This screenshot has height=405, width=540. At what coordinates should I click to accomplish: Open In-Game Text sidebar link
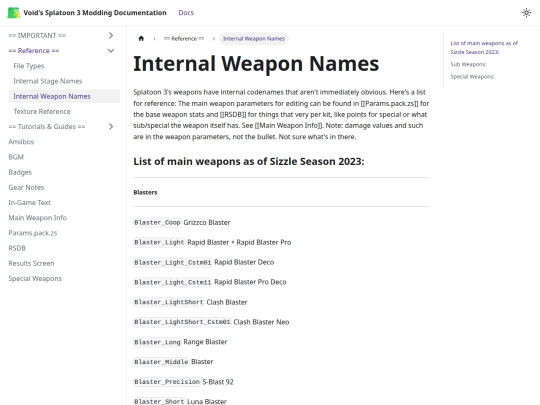tap(30, 202)
